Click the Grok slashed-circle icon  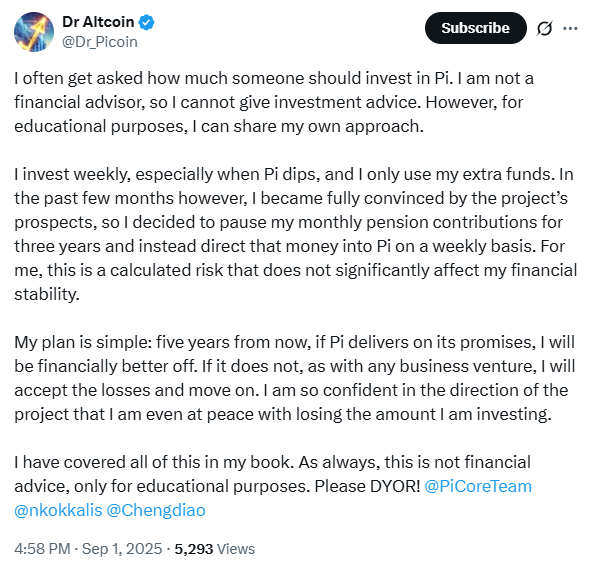tap(544, 28)
